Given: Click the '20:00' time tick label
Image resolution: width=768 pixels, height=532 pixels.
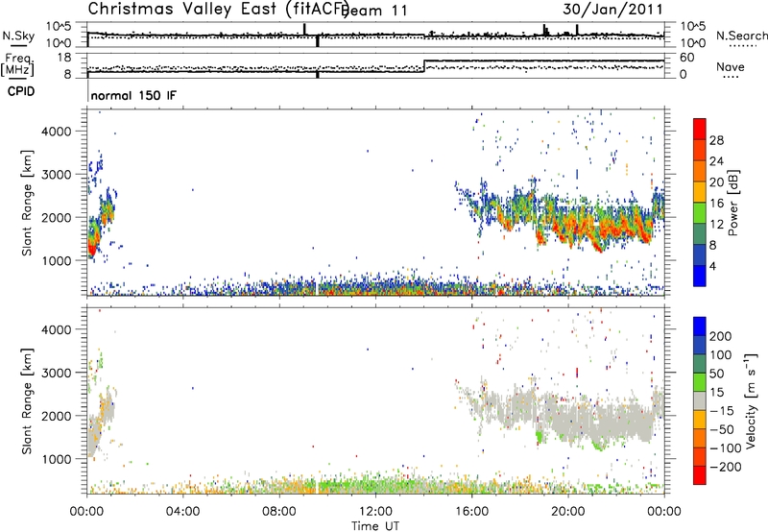Looking at the screenshot, I should 567,512.
